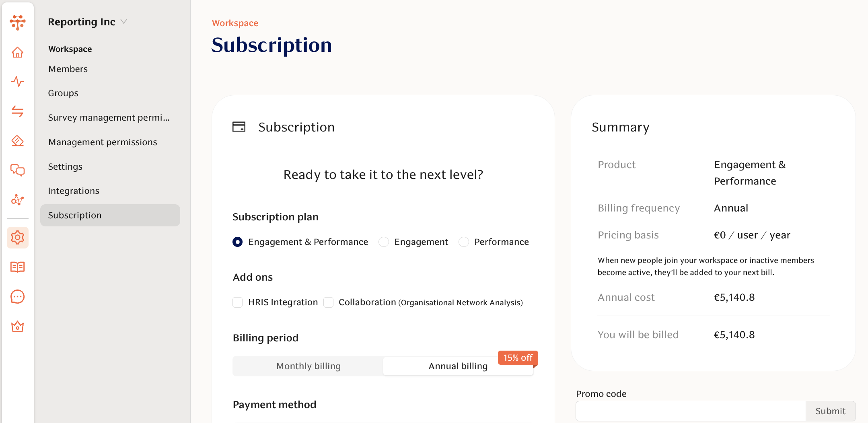The width and height of the screenshot is (868, 423).
Task: Enable the HRIS Integration add-on
Action: click(237, 302)
